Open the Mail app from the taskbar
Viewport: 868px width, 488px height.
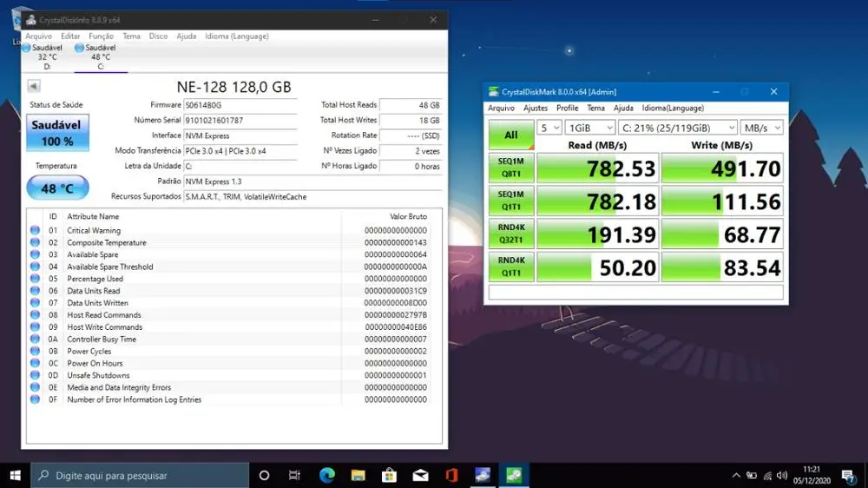coord(420,475)
